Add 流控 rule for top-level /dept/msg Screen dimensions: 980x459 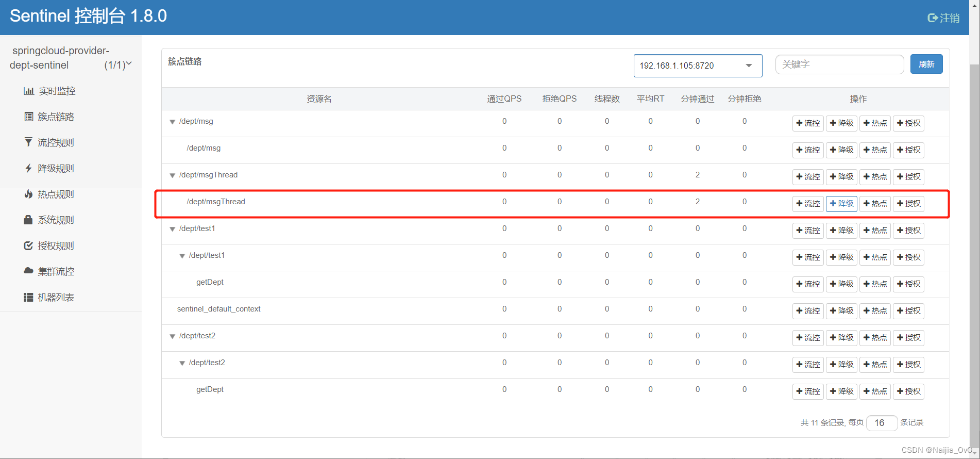point(808,123)
